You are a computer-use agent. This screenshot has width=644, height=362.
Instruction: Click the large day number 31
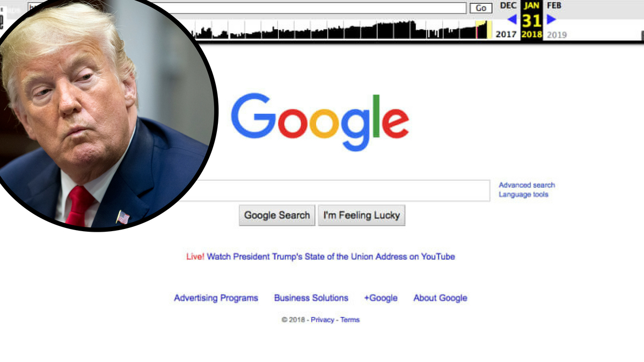point(532,20)
